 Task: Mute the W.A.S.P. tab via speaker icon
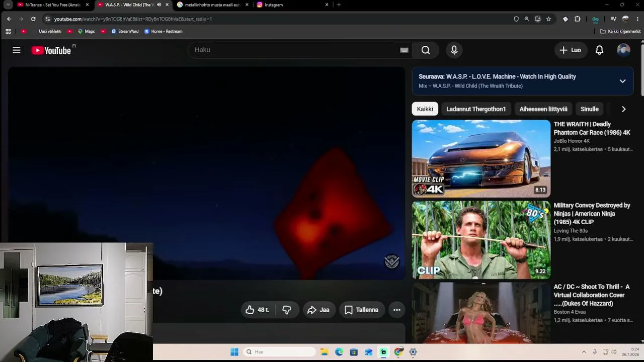tap(159, 5)
